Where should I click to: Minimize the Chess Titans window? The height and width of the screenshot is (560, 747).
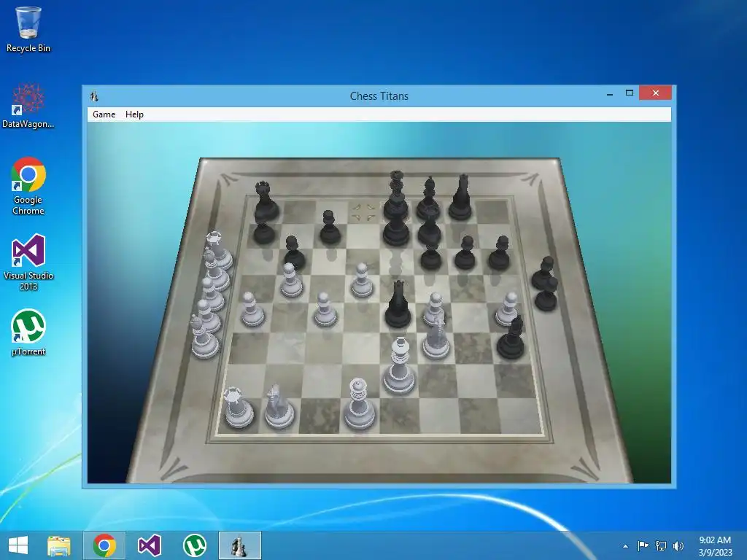click(x=609, y=93)
